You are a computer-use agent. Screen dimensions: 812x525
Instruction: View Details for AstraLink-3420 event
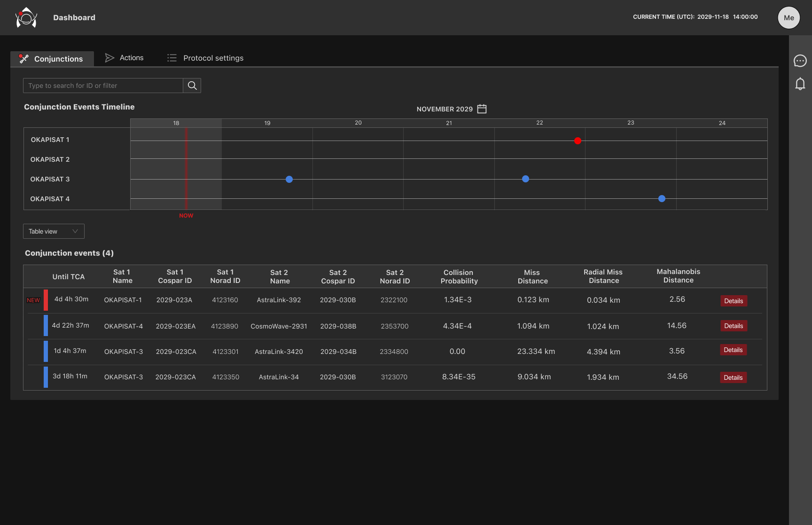click(733, 350)
